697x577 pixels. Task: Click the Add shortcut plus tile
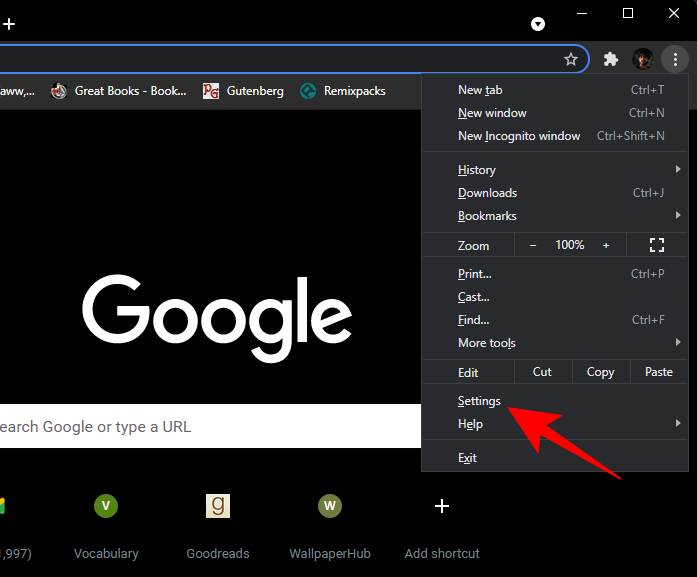(442, 507)
